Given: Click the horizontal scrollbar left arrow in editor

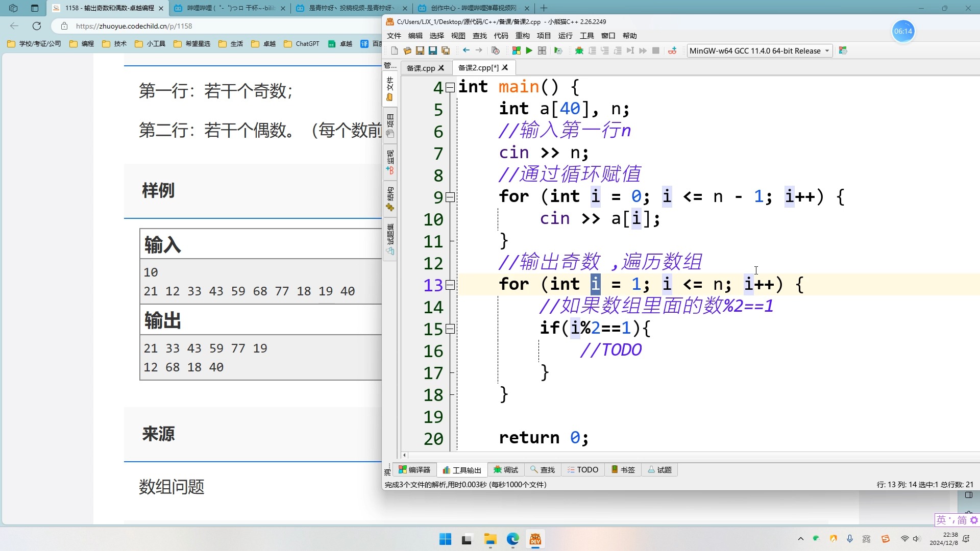Looking at the screenshot, I should click(x=405, y=455).
